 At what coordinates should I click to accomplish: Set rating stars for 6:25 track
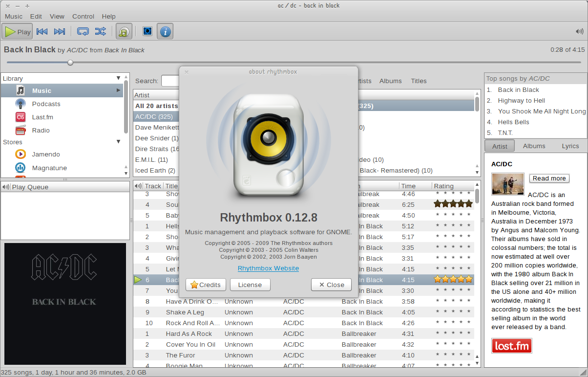(453, 204)
